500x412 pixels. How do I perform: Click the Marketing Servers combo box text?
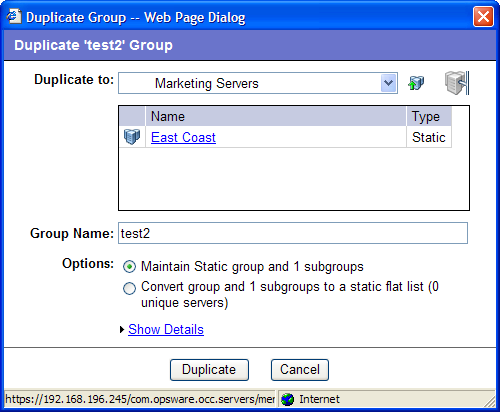(x=207, y=83)
